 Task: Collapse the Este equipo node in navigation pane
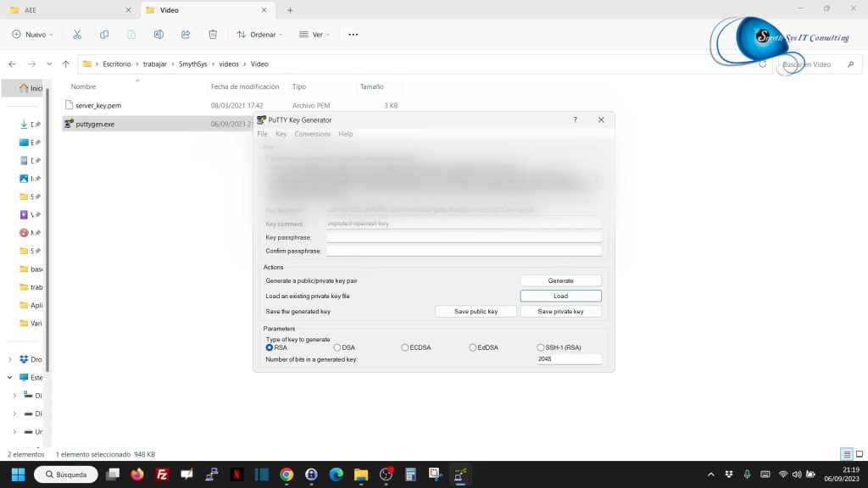pyautogui.click(x=10, y=377)
